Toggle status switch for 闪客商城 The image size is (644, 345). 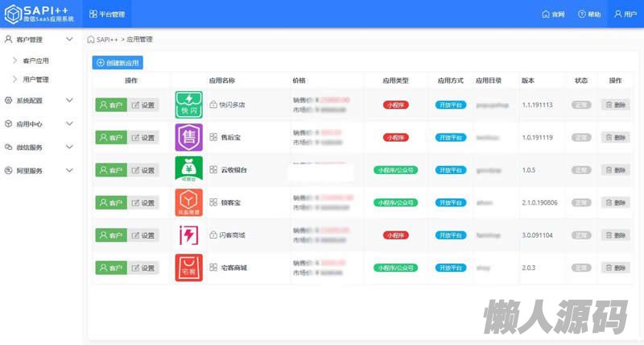point(581,235)
